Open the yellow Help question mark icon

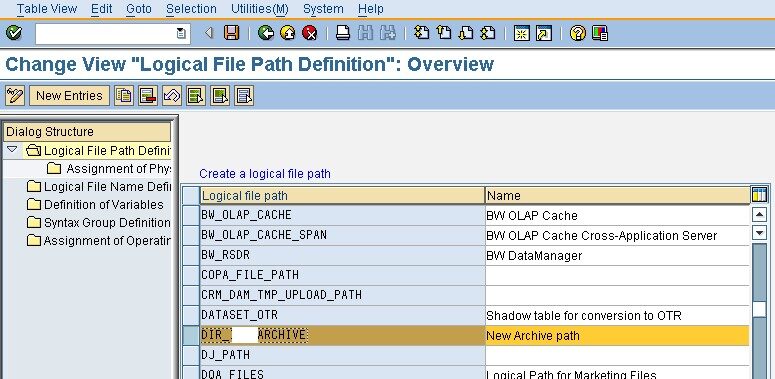(577, 33)
